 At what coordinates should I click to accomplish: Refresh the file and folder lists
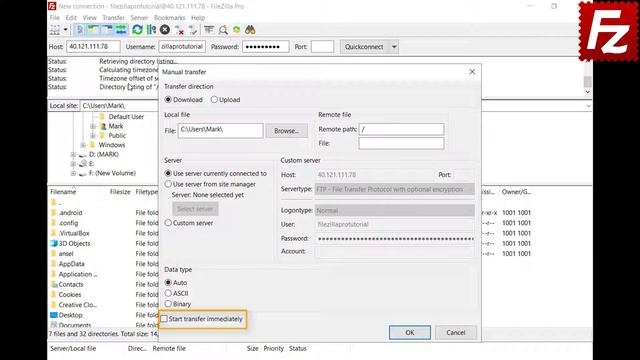coord(138,30)
